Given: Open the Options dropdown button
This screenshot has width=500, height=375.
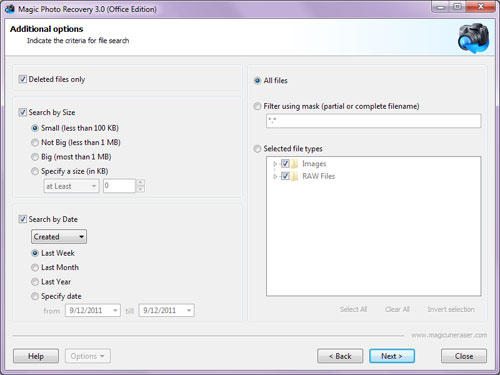Looking at the screenshot, I should tap(88, 356).
